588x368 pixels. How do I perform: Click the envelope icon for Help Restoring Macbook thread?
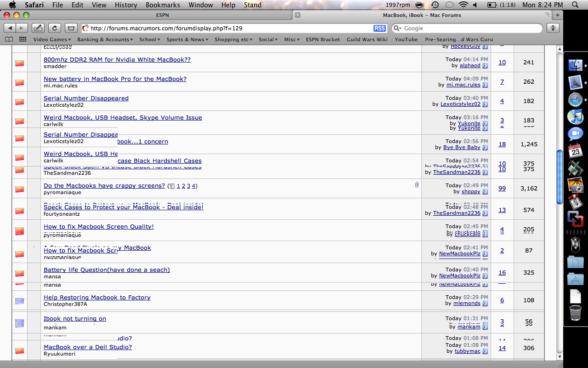[x=19, y=301]
